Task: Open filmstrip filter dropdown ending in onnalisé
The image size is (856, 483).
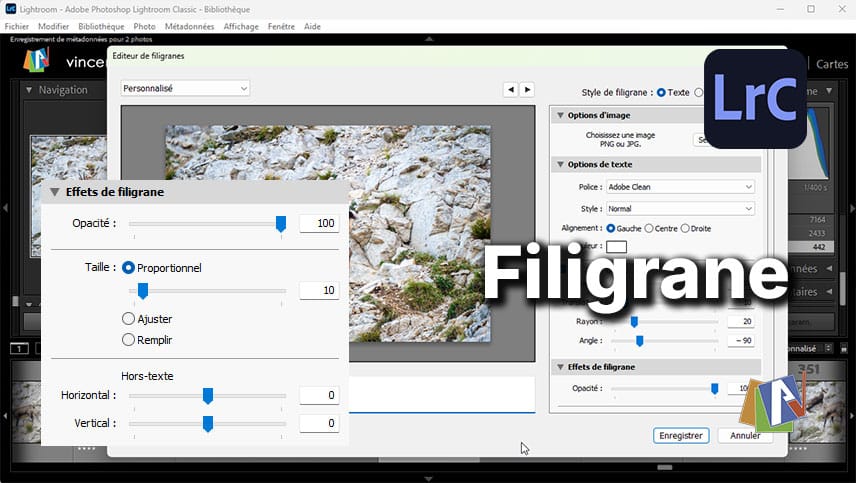Action: [x=810, y=348]
